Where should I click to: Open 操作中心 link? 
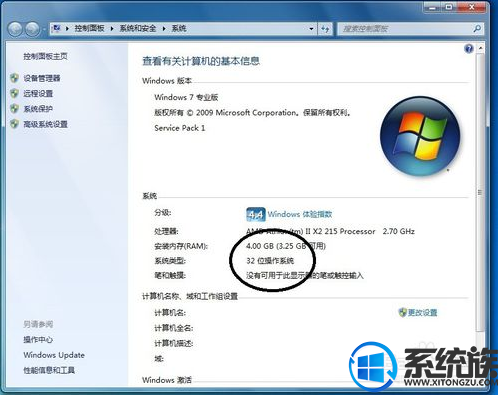[38, 340]
